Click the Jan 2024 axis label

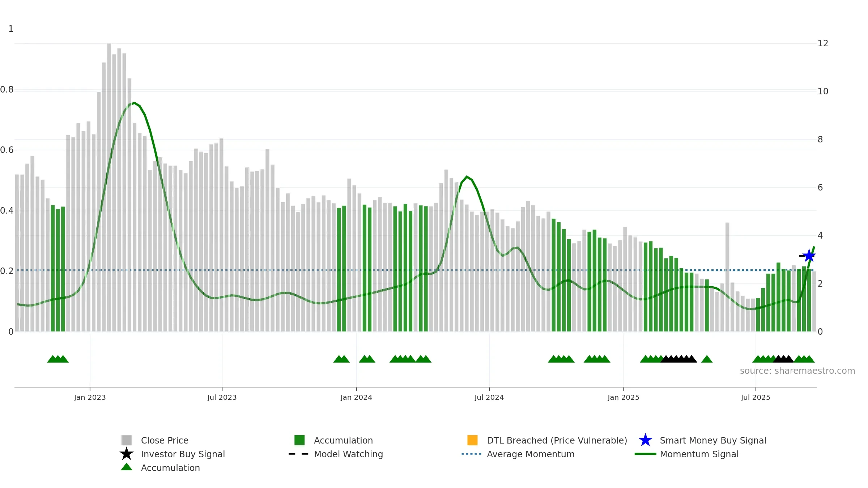(356, 397)
